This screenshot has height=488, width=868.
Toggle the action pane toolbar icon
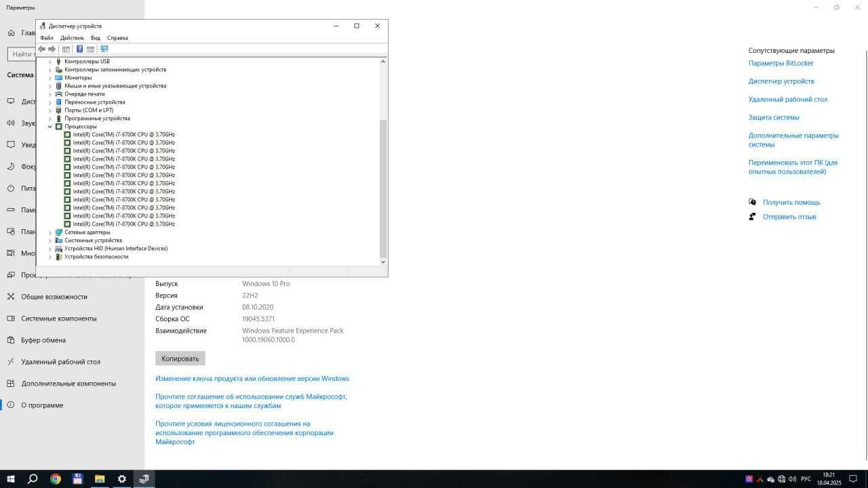click(x=90, y=49)
